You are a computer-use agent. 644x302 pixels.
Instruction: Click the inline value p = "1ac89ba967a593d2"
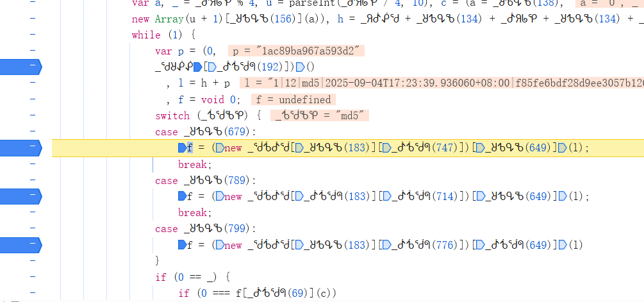[x=296, y=51]
